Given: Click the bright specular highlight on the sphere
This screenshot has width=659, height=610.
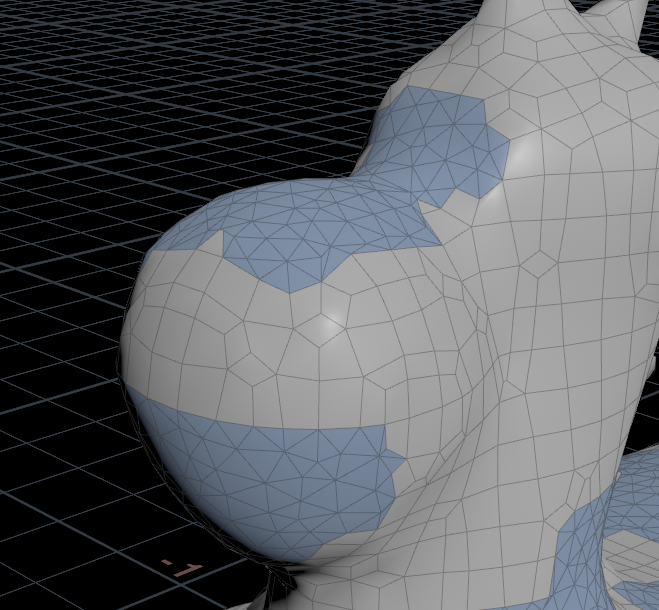Looking at the screenshot, I should 328,324.
